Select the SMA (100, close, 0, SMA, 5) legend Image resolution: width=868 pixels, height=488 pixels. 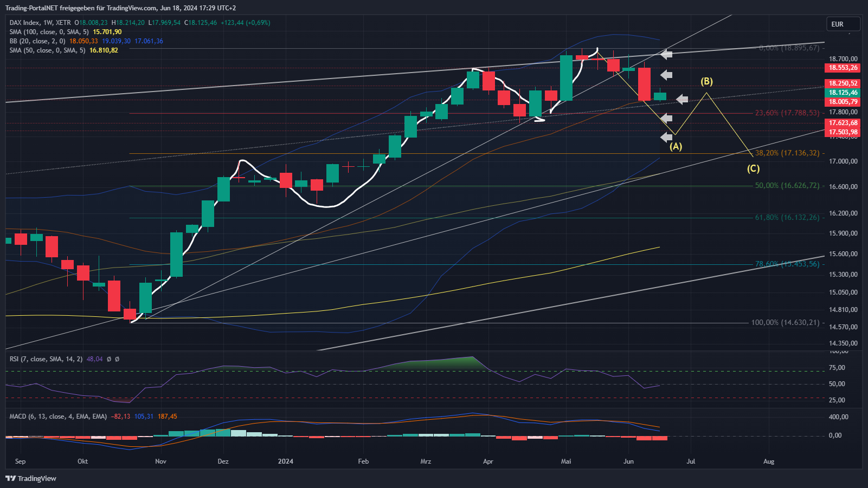pyautogui.click(x=49, y=32)
